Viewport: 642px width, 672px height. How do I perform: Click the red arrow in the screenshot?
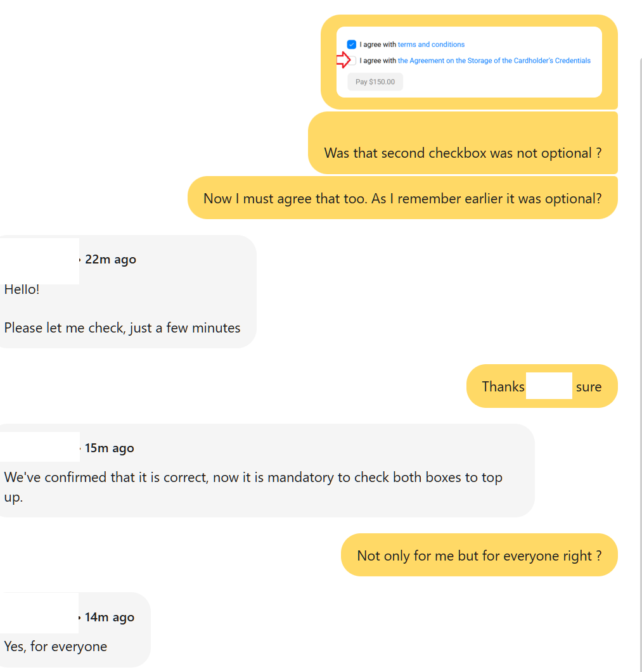click(343, 60)
